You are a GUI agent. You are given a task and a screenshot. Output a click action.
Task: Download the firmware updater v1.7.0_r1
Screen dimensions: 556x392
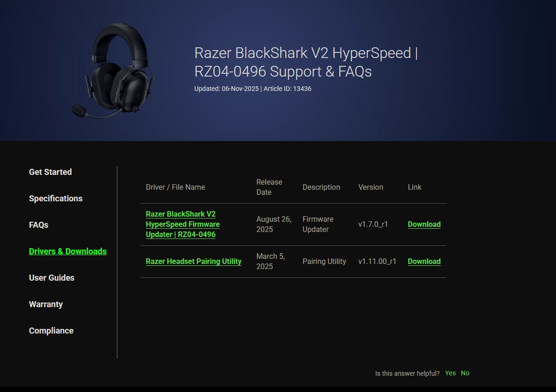click(424, 224)
